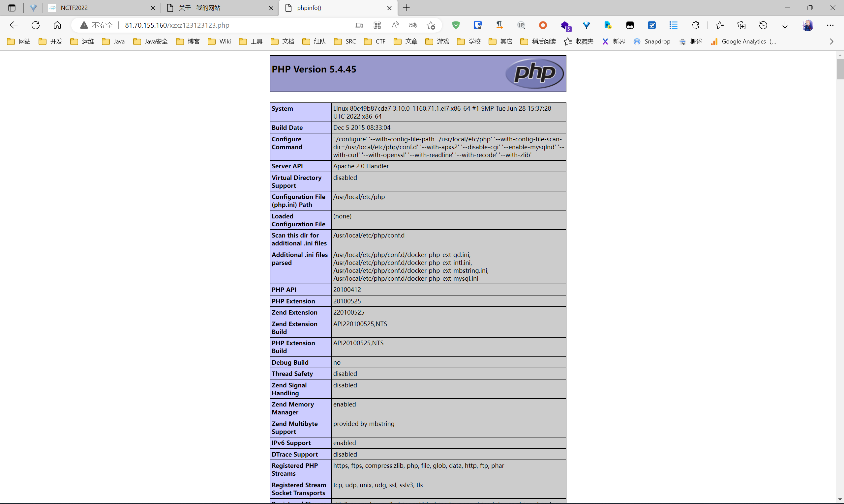The height and width of the screenshot is (504, 844).
Task: Open the blue funnel extension icon
Action: point(586,25)
